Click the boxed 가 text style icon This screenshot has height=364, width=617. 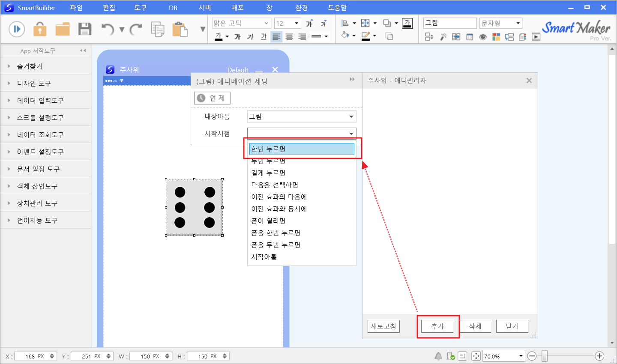point(407,23)
